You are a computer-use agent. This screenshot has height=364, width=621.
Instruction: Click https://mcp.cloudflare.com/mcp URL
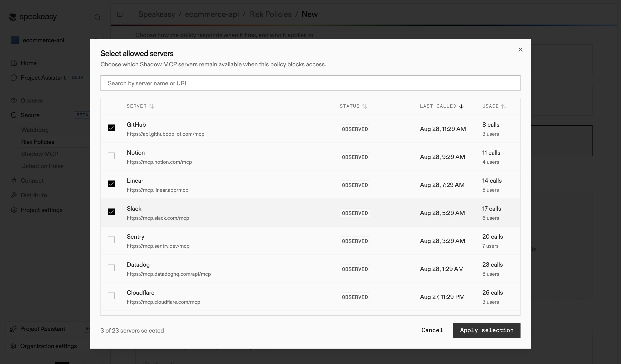tap(163, 302)
